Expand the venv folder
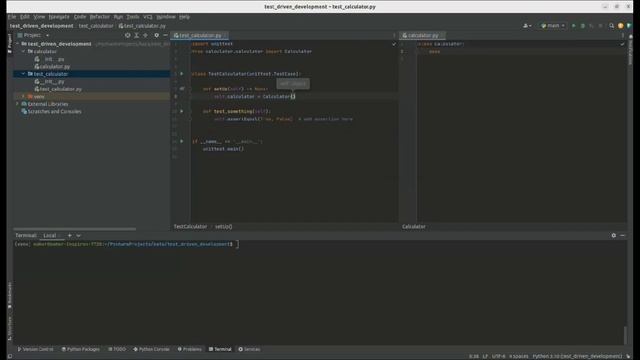 [24, 96]
